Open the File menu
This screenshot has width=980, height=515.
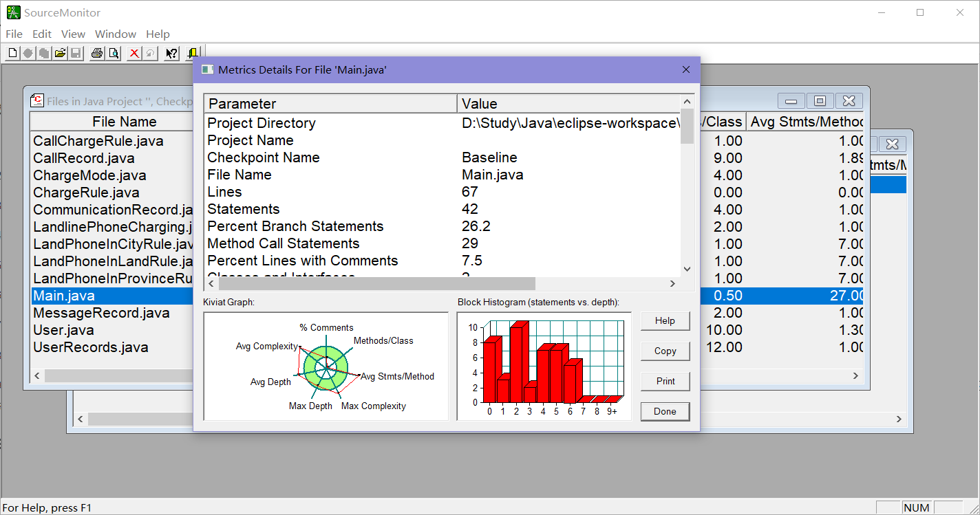coord(14,34)
